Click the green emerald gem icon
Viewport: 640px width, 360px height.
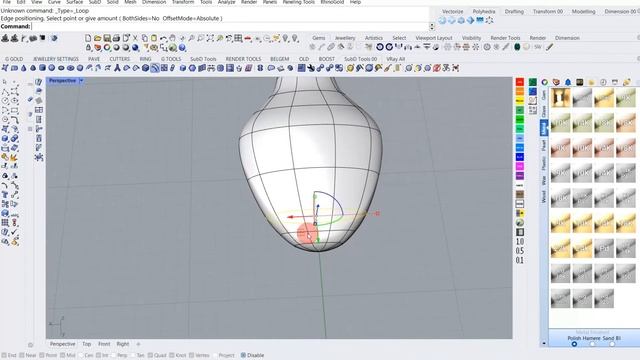(517, 47)
